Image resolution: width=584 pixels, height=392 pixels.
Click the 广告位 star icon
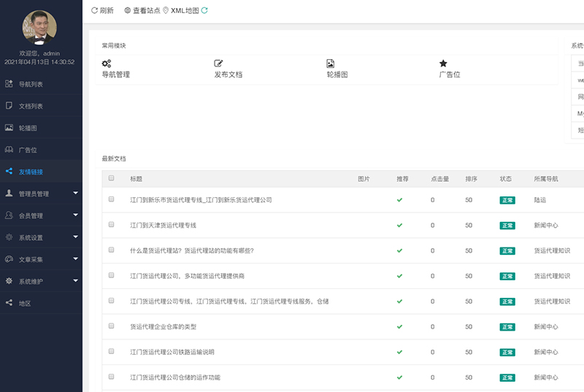pos(443,64)
